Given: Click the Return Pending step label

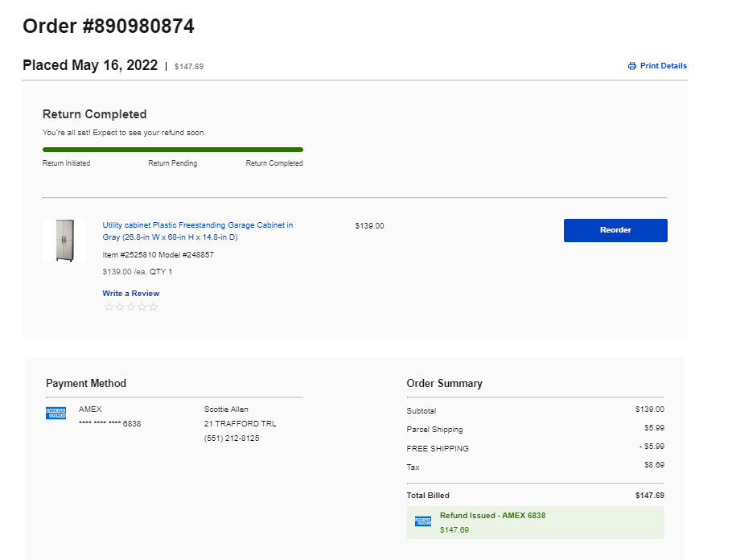Looking at the screenshot, I should point(173,163).
